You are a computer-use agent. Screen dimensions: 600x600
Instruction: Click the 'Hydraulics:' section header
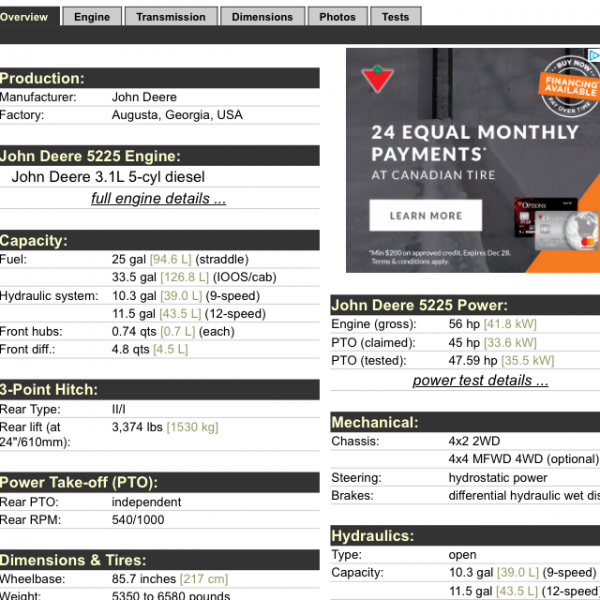[465, 536]
